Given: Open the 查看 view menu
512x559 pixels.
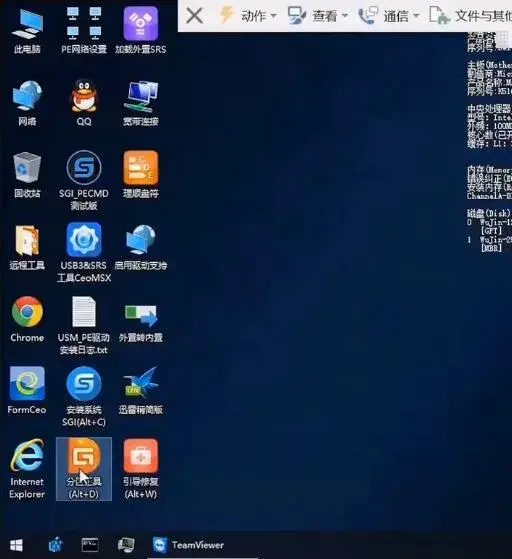Looking at the screenshot, I should coord(318,16).
